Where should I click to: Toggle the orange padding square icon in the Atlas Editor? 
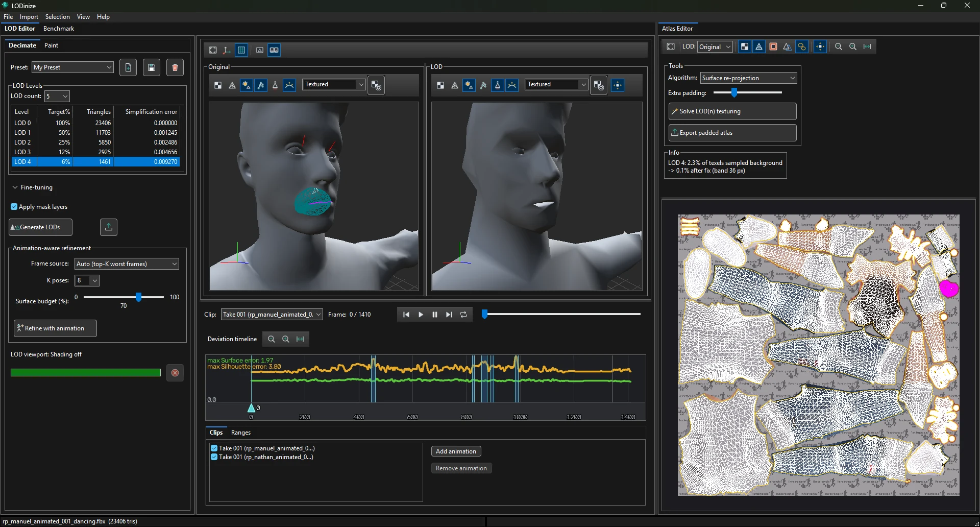coord(773,46)
